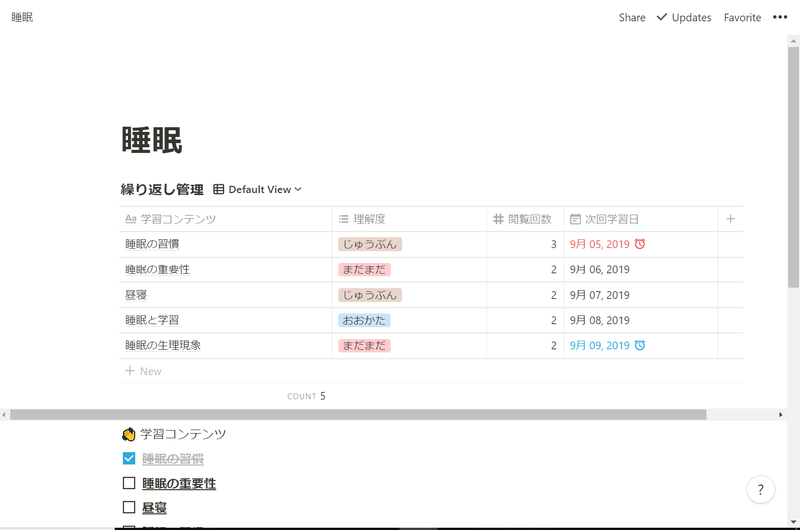Open the おおかた tag for 睡眠と学習

(364, 320)
